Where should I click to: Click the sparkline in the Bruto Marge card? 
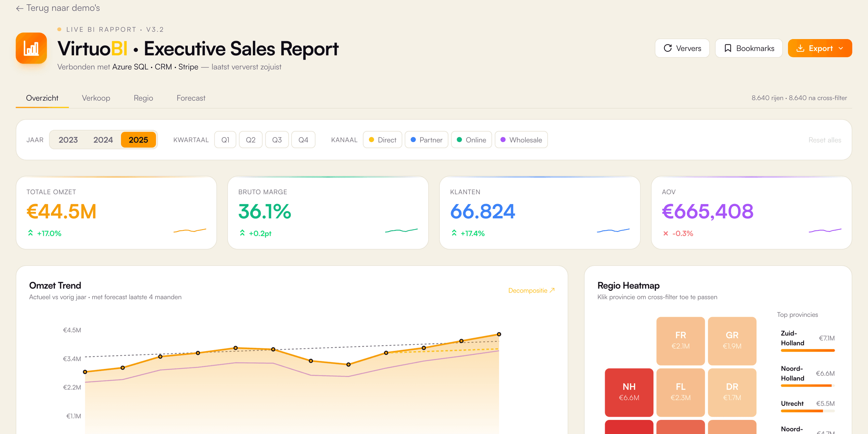pos(401,230)
